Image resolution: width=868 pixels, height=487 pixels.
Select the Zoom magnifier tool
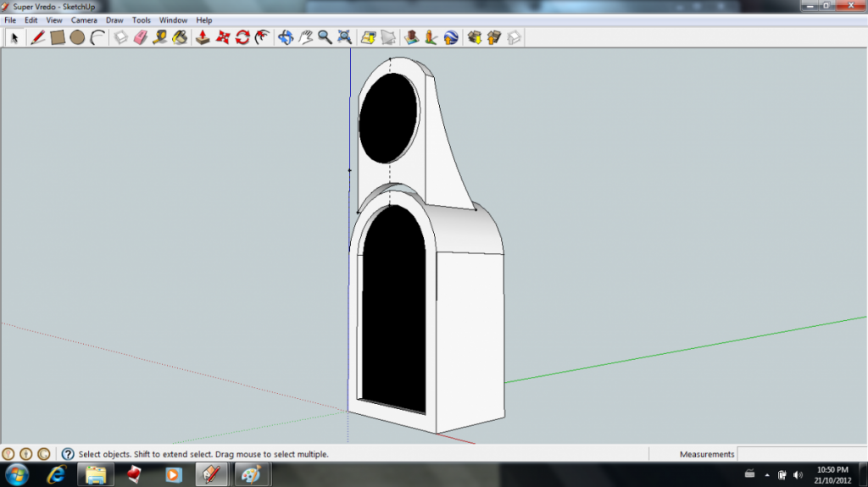(325, 37)
